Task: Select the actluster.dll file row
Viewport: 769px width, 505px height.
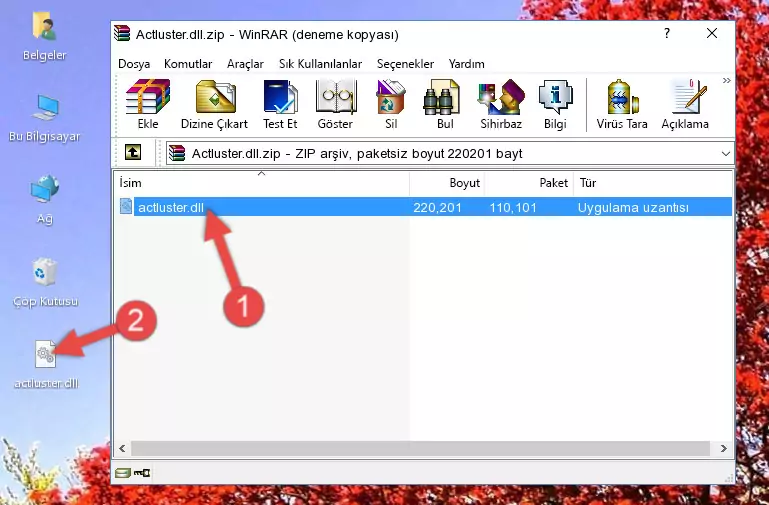Action: coord(424,207)
